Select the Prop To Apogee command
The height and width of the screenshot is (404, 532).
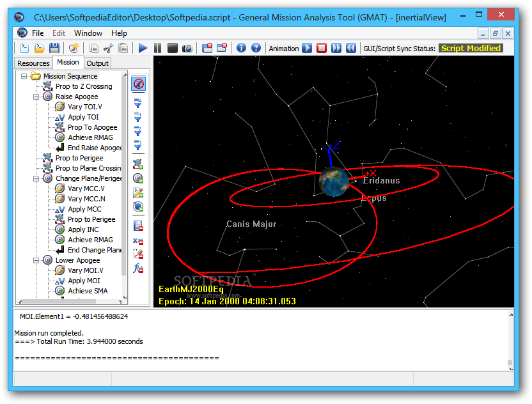(92, 128)
